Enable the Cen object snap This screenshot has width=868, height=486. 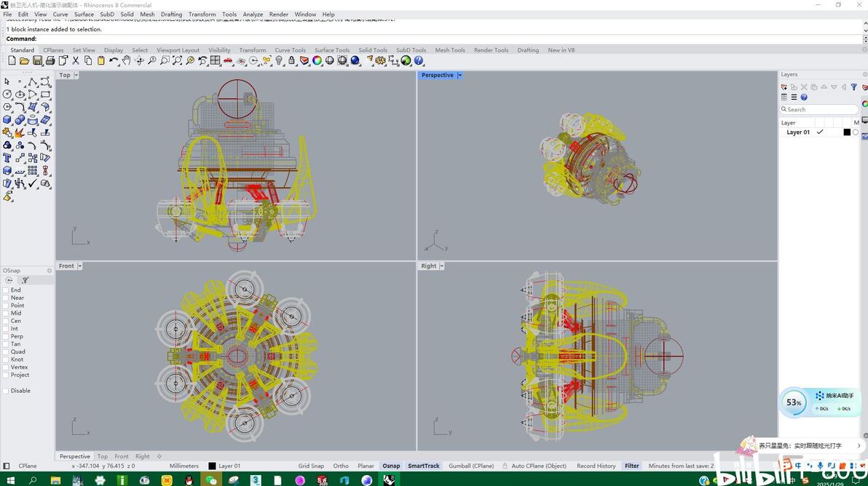pyautogui.click(x=6, y=321)
